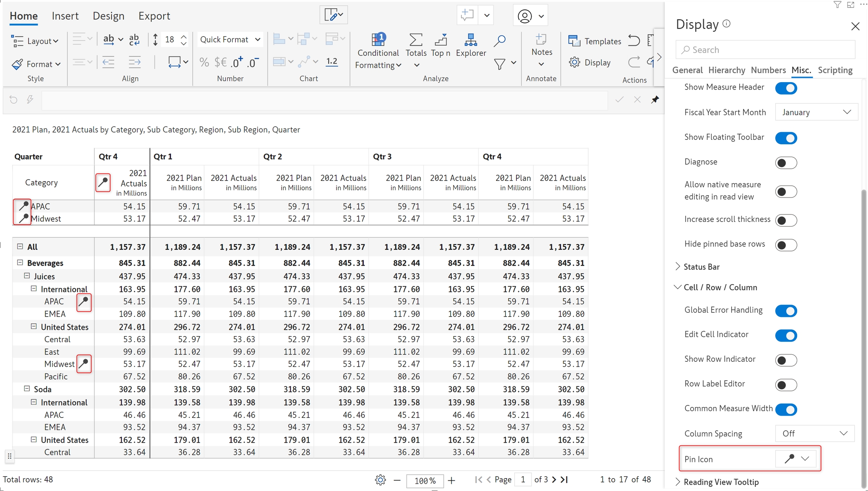Screen dimensions: 868x491
Task: Open the Numbers tab in Display panel
Action: tap(768, 70)
